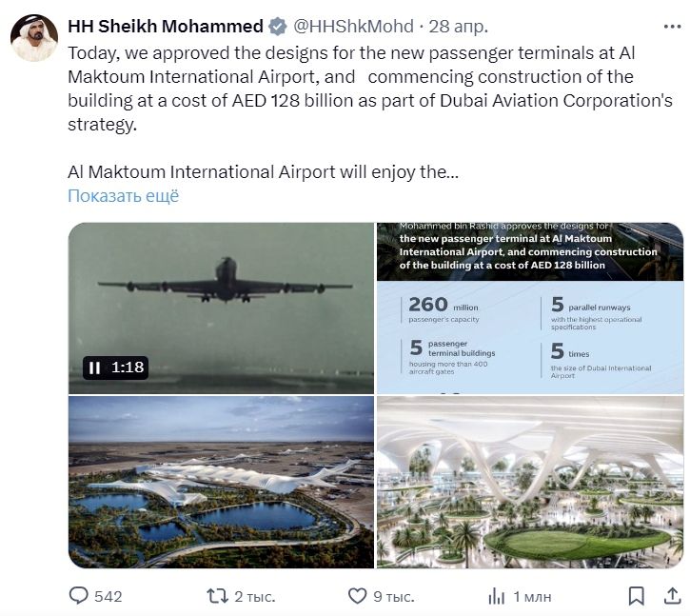The image size is (690, 616).
Task: Click the reply speech bubble icon
Action: pos(80,596)
